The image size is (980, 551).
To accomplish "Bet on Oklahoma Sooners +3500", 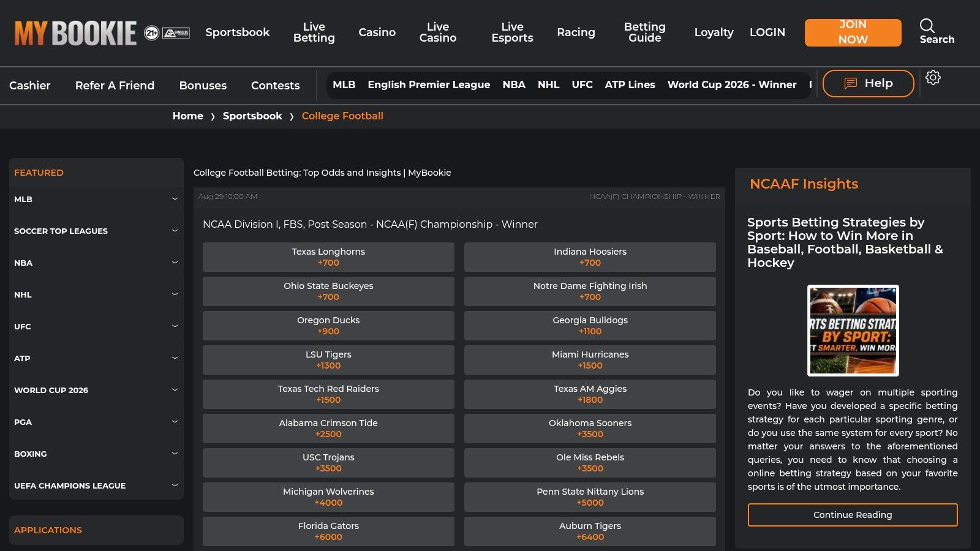I will (590, 429).
